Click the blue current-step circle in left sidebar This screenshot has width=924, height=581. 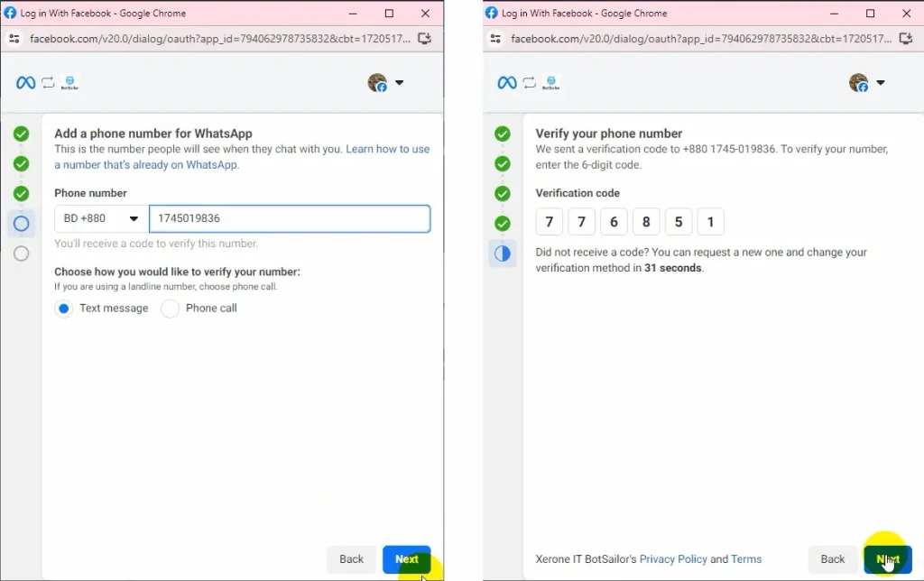(x=22, y=224)
